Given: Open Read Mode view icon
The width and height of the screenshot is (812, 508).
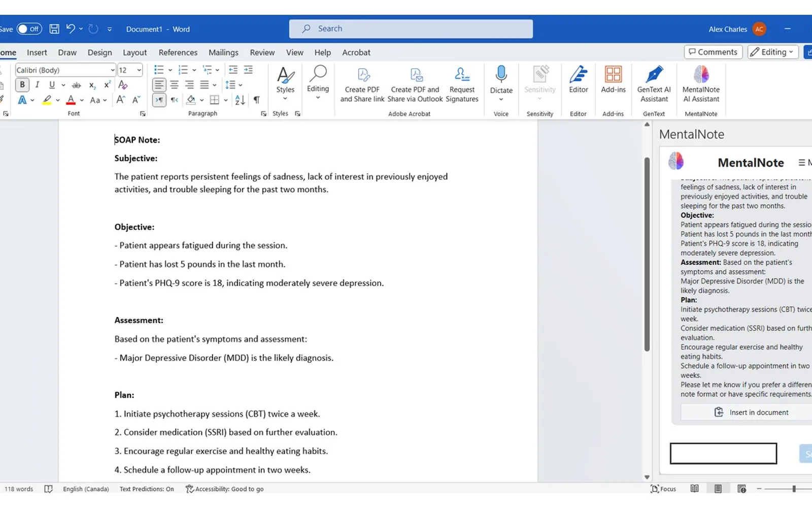Looking at the screenshot, I should (694, 489).
